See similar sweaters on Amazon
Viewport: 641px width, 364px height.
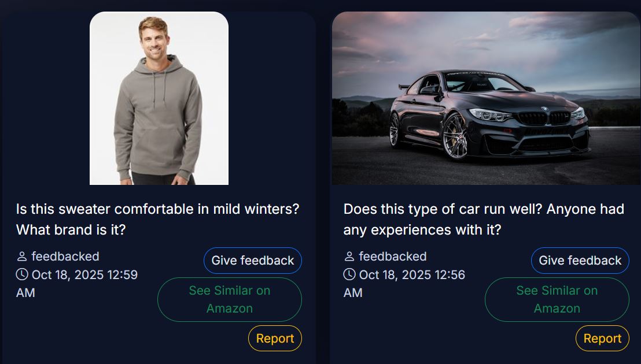point(230,299)
